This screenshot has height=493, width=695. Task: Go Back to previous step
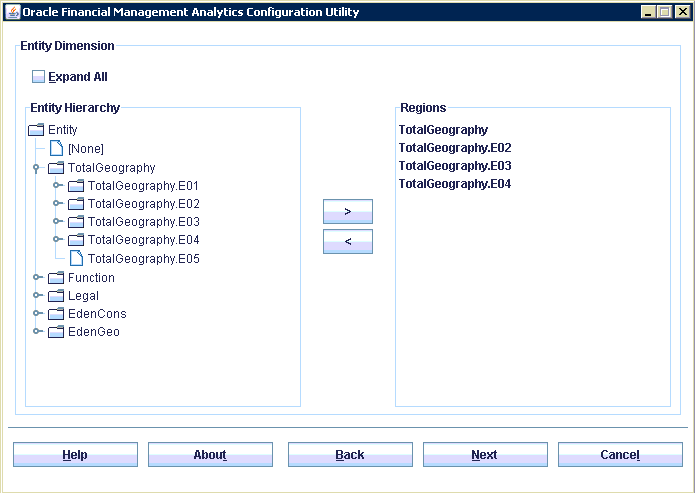350,454
